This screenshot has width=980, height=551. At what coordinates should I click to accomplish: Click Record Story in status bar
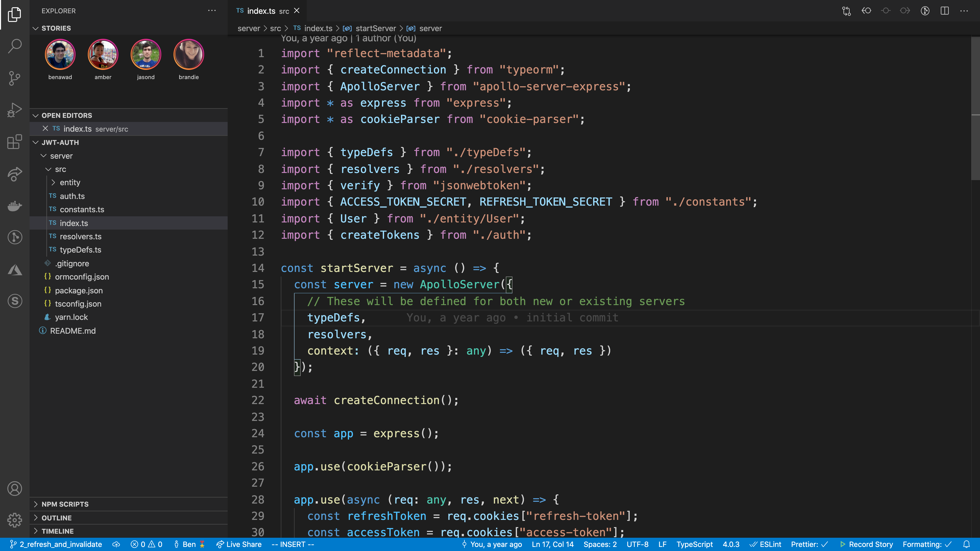tap(866, 544)
